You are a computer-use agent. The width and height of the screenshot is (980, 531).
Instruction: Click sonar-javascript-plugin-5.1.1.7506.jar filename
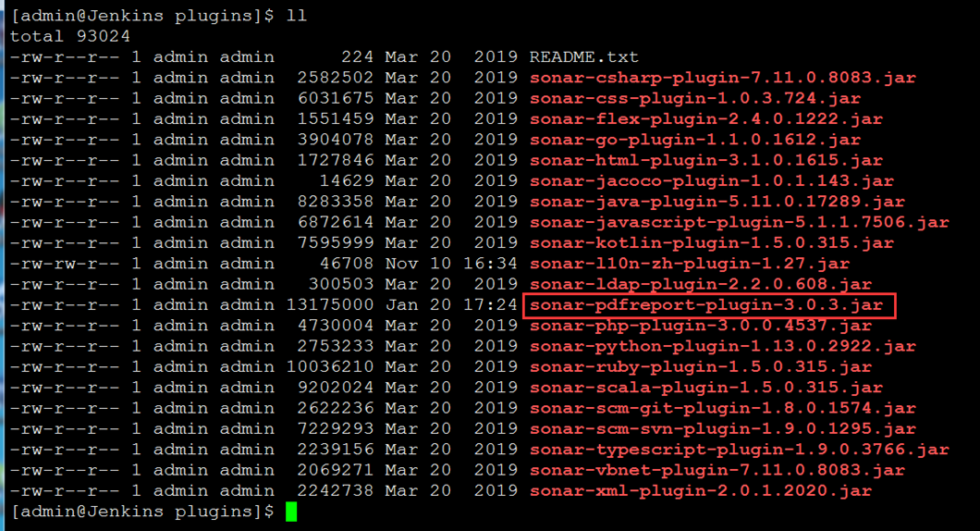click(x=740, y=222)
